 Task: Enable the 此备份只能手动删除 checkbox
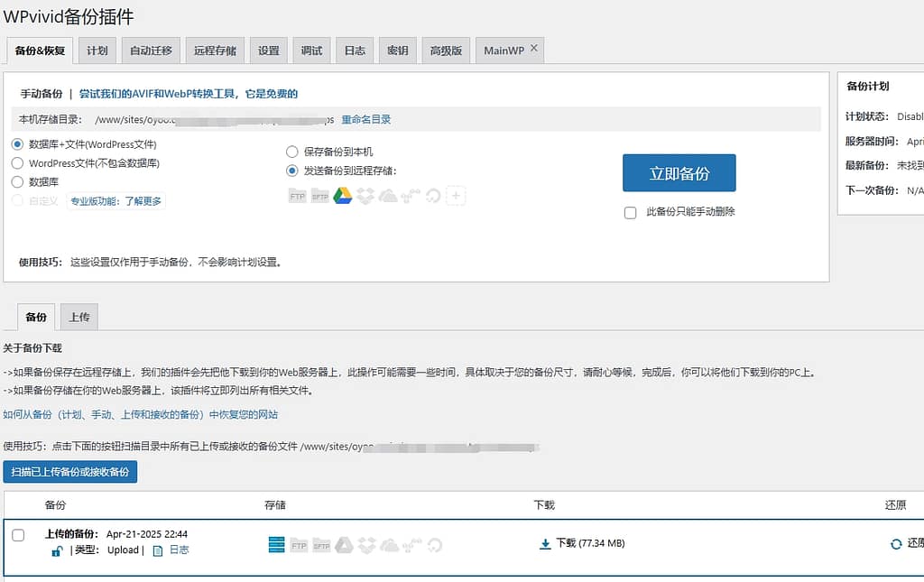pyautogui.click(x=628, y=211)
